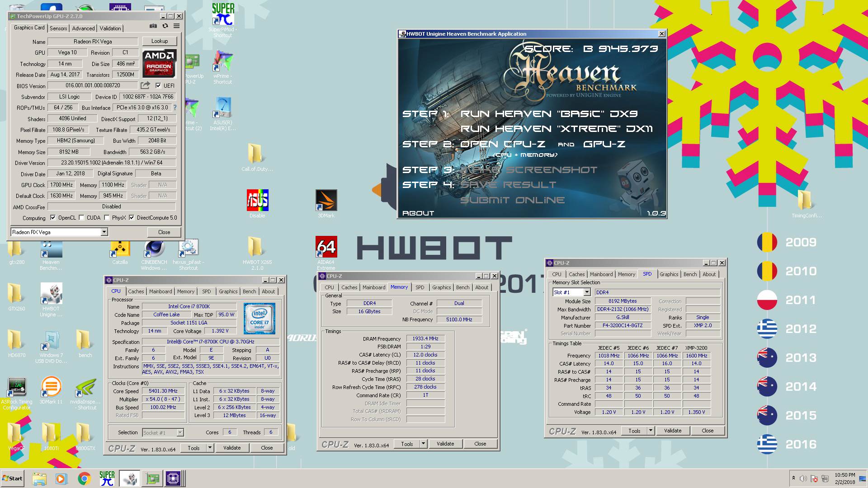868x488 pixels.
Task: Click the Close button in GPU-Z
Action: point(164,232)
